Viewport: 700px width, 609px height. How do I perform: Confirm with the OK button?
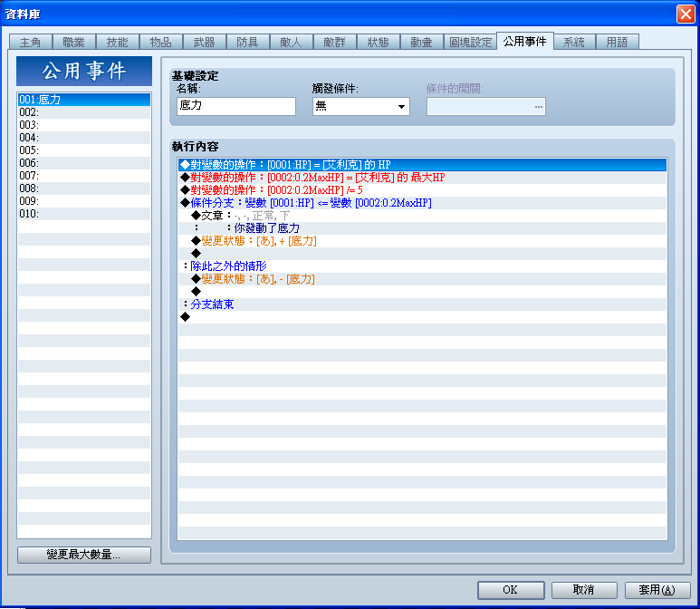pyautogui.click(x=511, y=590)
